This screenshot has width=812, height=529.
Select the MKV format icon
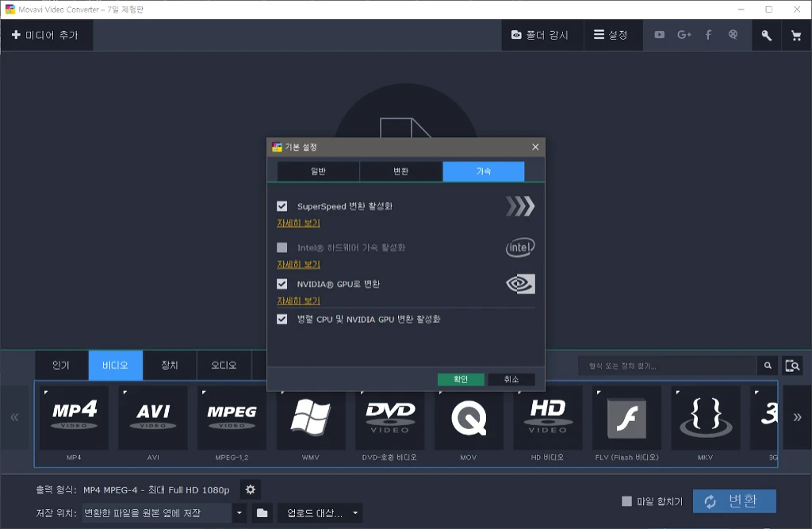pos(706,418)
